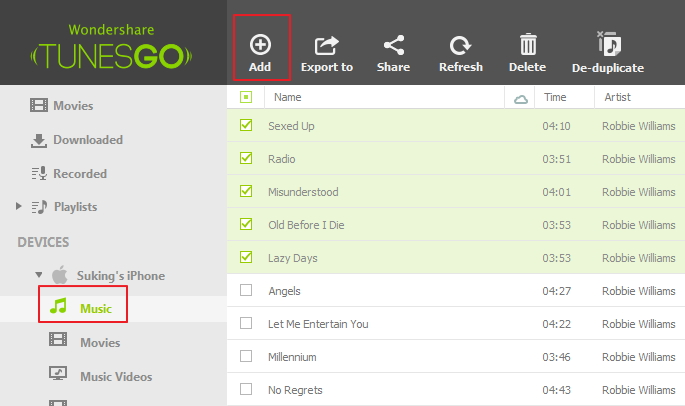Run De-duplicate on songs
Screen dimensions: 685x406
607,53
